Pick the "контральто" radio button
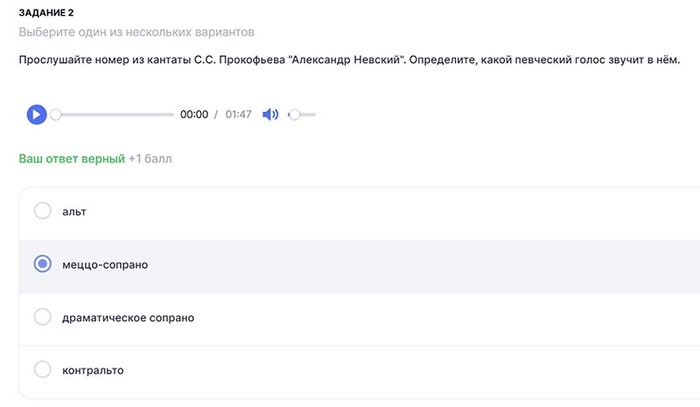Viewport: 700px width, 407px height. click(43, 370)
